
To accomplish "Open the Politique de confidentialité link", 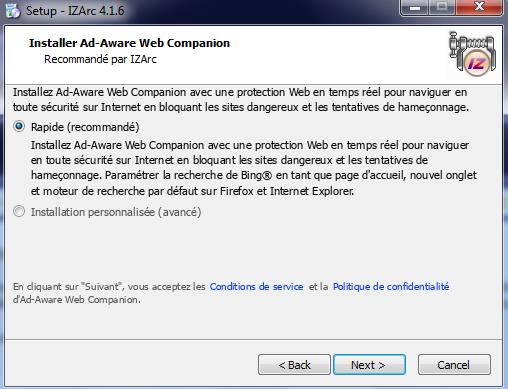I will [391, 287].
